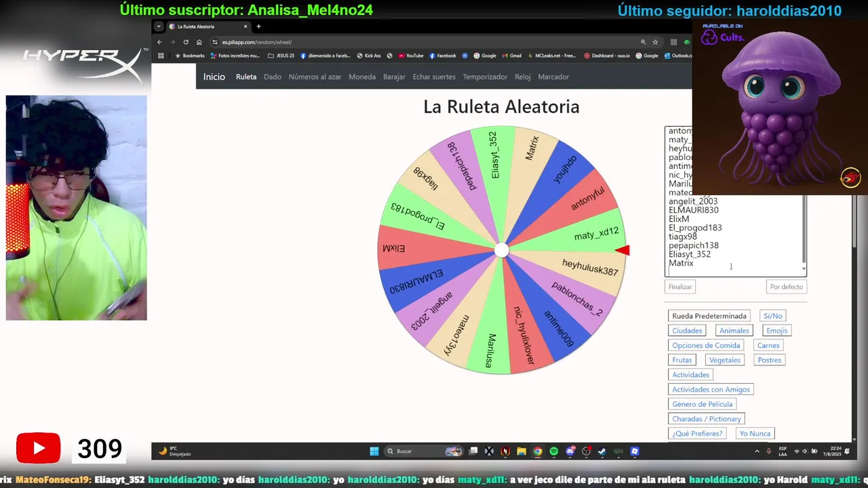This screenshot has height=488, width=868.
Task: Open the Barajar menu item
Action: tap(394, 77)
